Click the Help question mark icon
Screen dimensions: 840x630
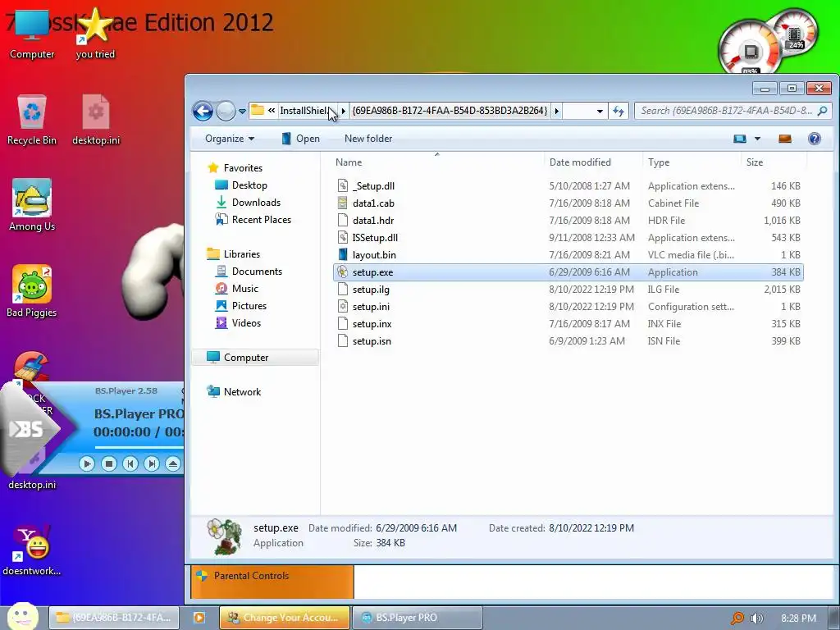tap(815, 139)
